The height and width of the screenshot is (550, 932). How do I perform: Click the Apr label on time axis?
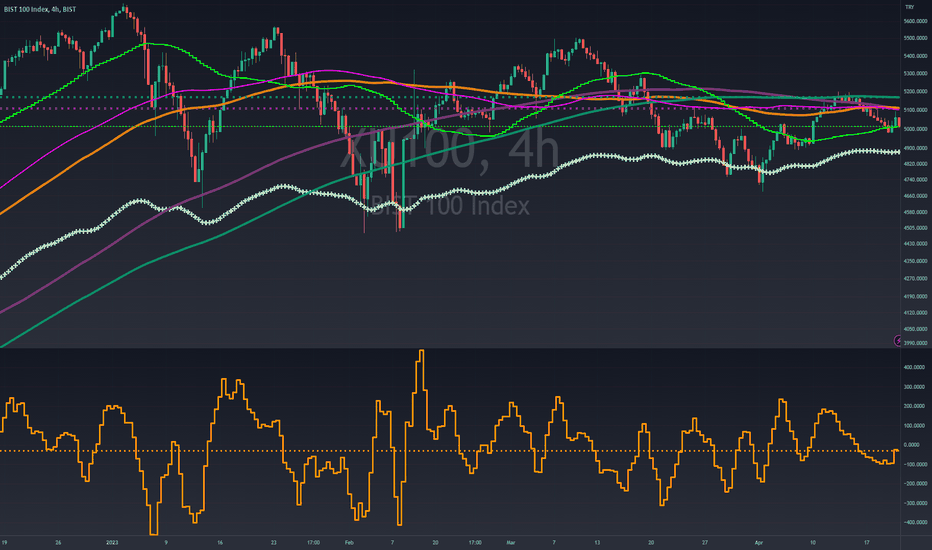pos(758,542)
